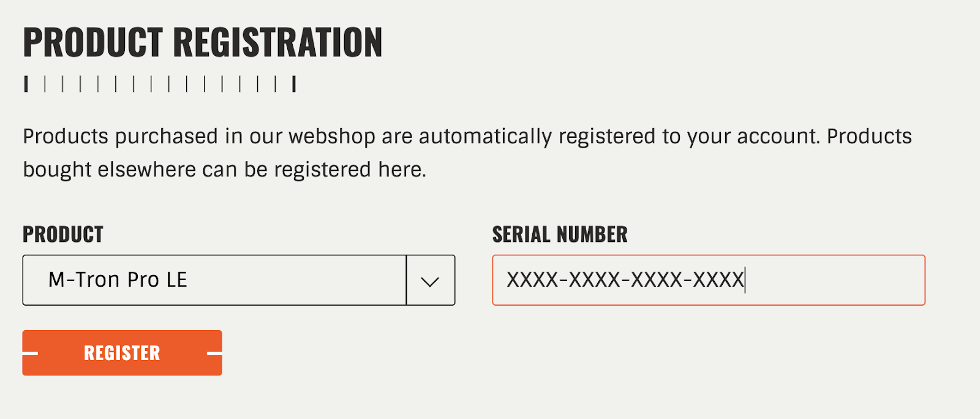Screen dimensions: 980x419
Task: Click the thick first tick of the divider
Action: [x=26, y=84]
